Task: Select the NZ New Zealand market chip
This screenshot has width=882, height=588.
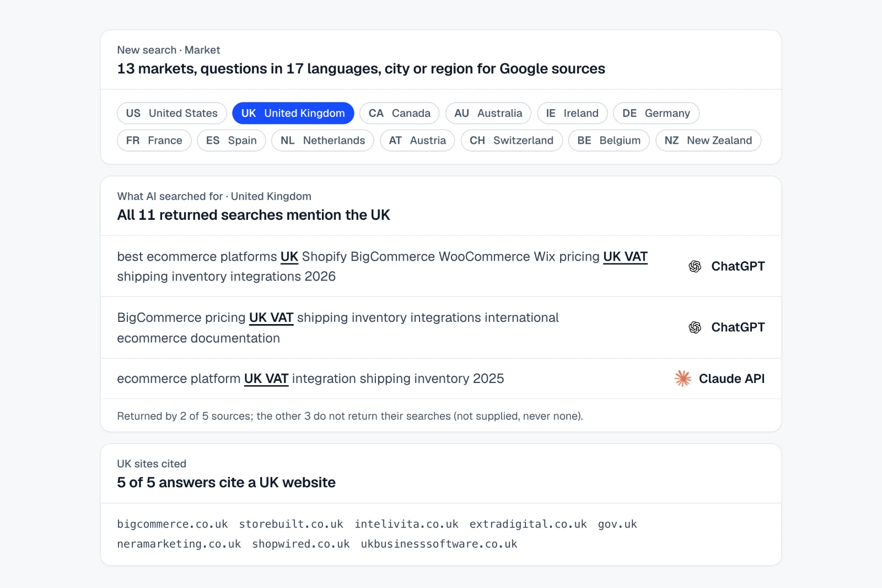Action: [x=708, y=141]
